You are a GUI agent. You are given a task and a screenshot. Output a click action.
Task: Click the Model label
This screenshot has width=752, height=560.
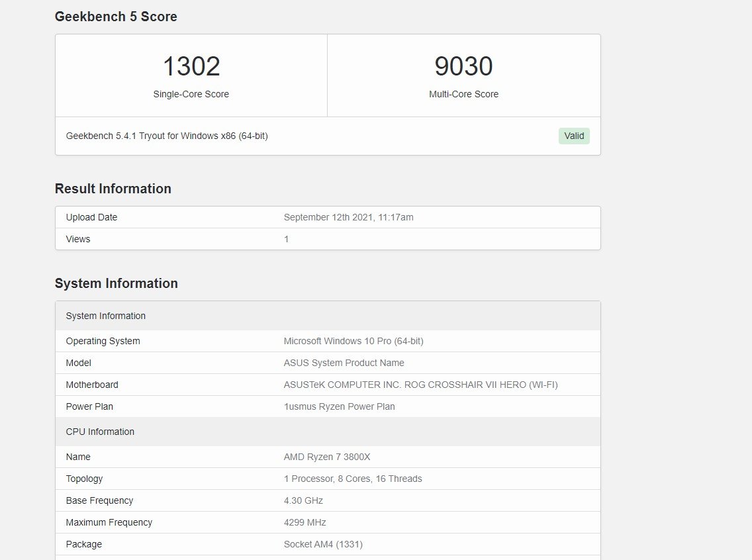tap(79, 363)
